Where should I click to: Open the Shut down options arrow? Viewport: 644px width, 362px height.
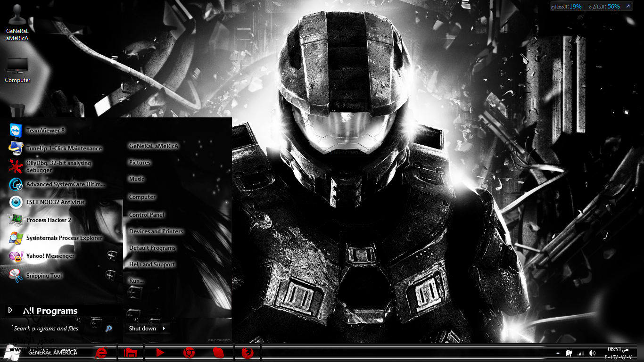[164, 329]
